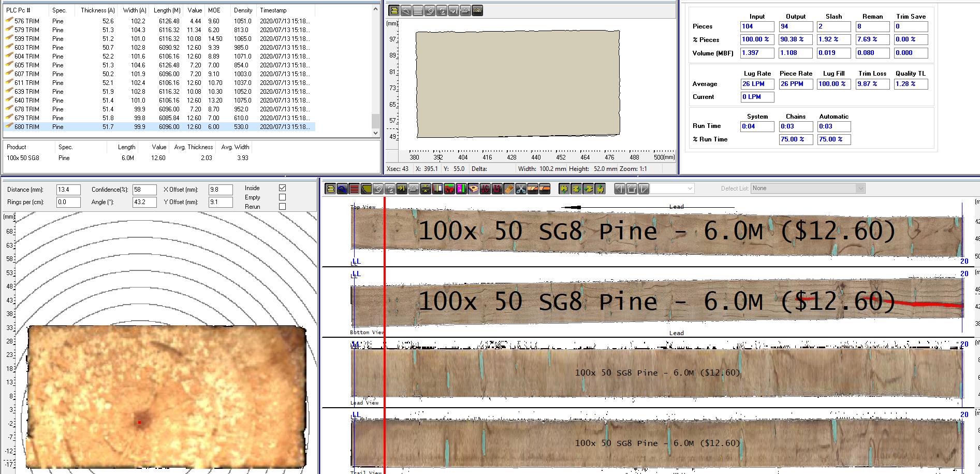This screenshot has height=474, width=980.
Task: Open the empty combo box beside navigation arrows
Action: pos(672,189)
